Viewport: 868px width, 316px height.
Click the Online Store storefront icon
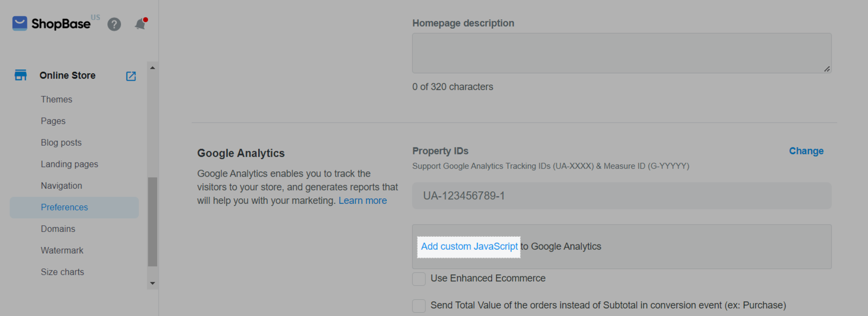pos(21,75)
